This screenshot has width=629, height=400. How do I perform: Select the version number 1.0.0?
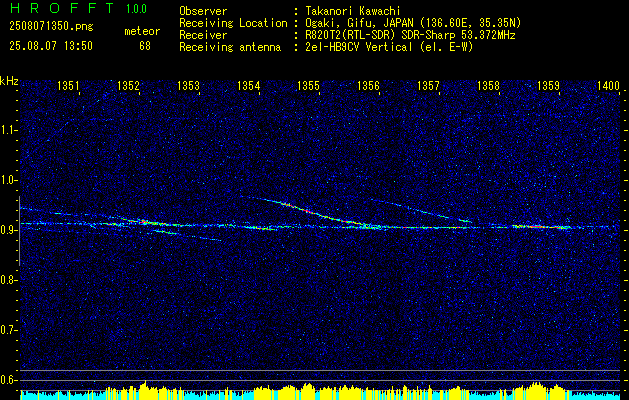136,9
